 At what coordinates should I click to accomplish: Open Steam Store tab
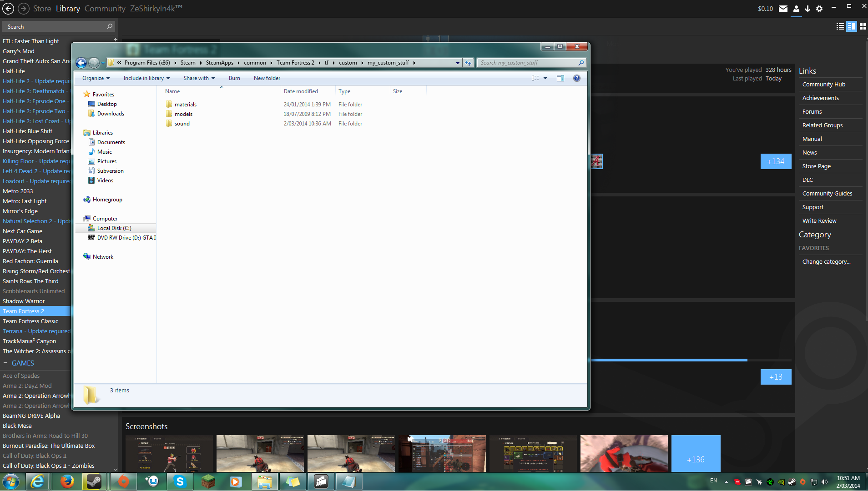(x=42, y=9)
